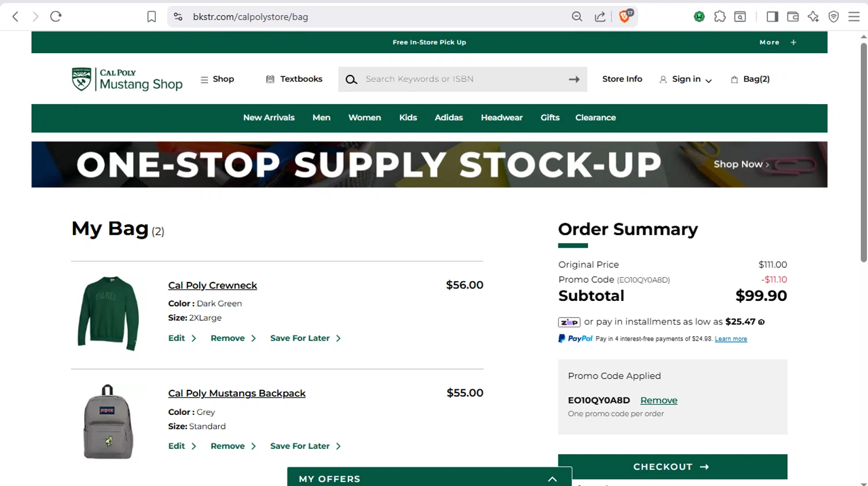Click the -$11.10 promo discount

coord(774,279)
